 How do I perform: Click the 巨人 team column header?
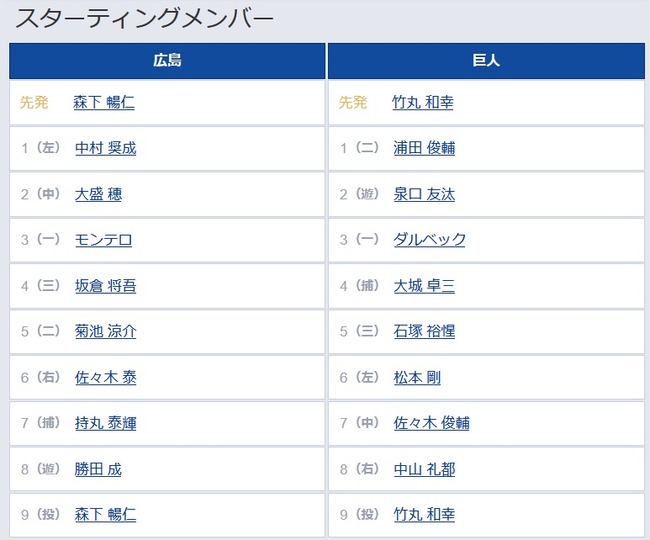[486, 61]
